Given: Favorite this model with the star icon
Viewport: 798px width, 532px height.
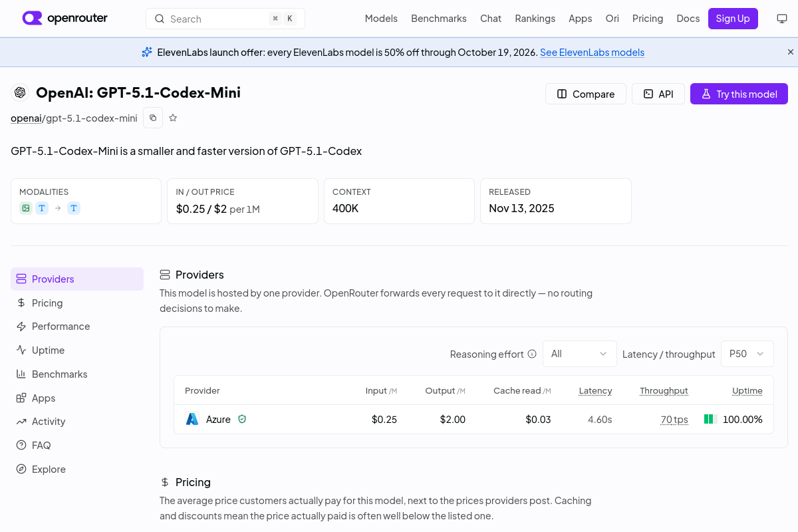Looking at the screenshot, I should (173, 118).
